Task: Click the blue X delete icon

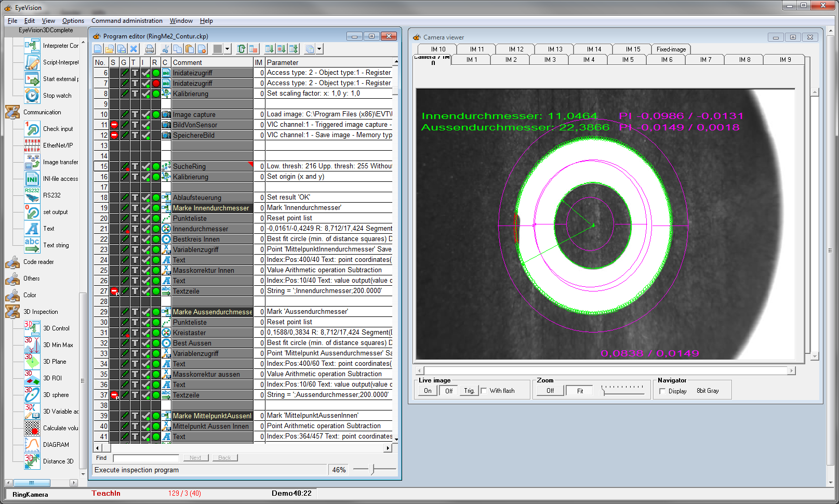Action: point(134,49)
